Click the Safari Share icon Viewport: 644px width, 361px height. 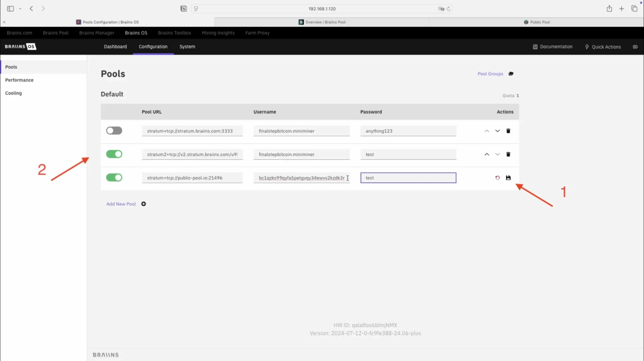click(609, 9)
